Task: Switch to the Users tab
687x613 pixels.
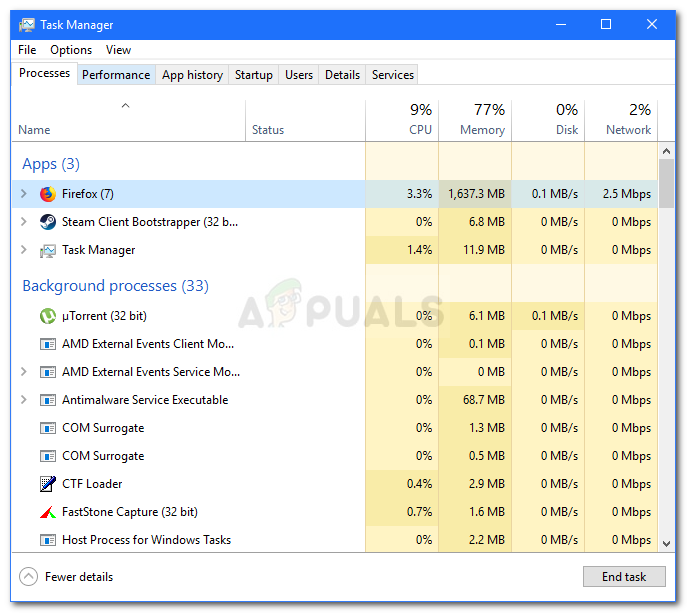Action: click(x=299, y=75)
